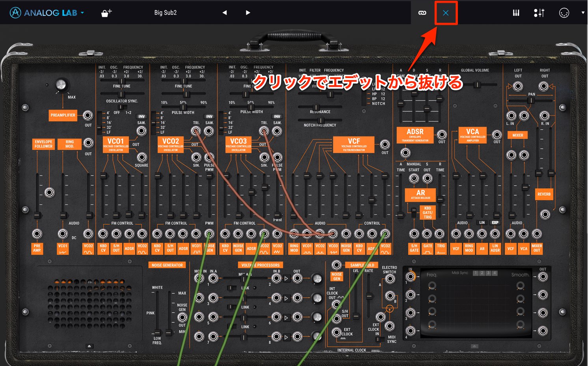The width and height of the screenshot is (588, 366).
Task: Click the MIDI connector icon
Action: pos(564,13)
